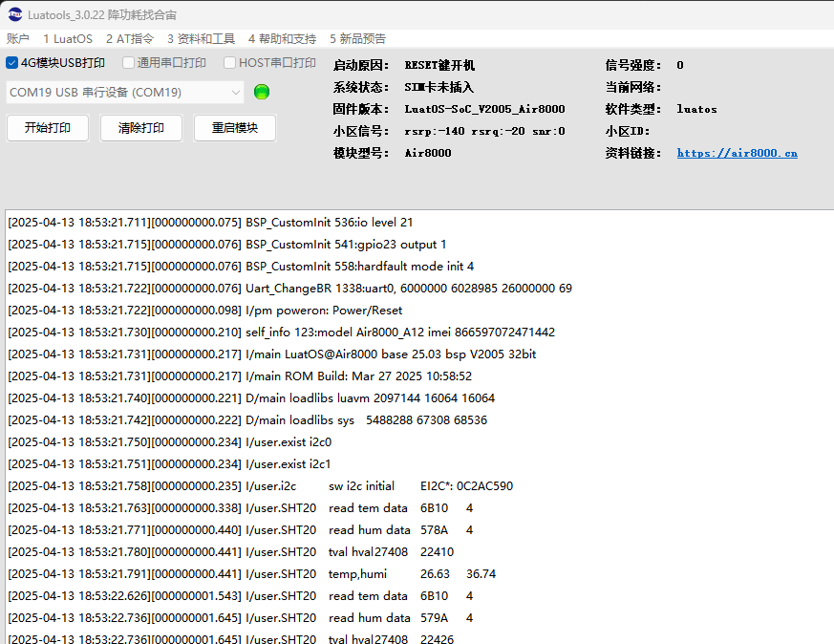Select the 'I/user.exist i2c0' log line
The image size is (834, 644).
[x=170, y=442]
